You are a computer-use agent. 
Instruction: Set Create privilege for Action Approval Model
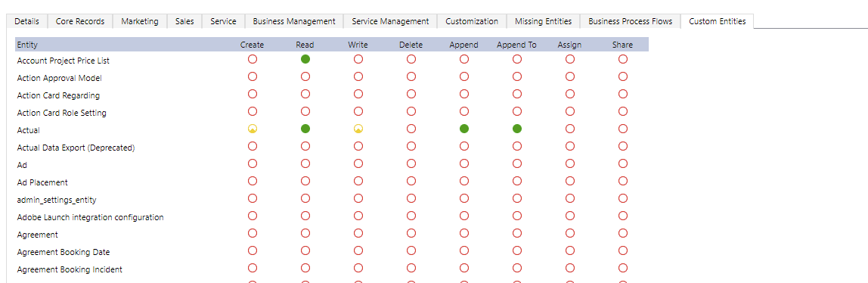tap(253, 76)
